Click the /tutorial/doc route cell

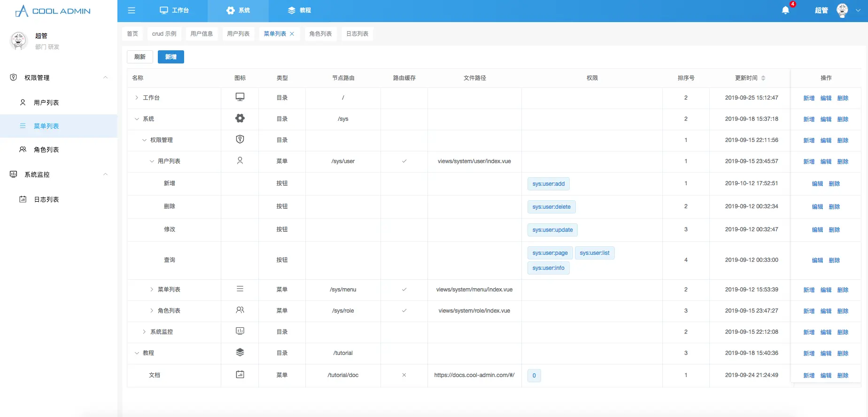343,375
